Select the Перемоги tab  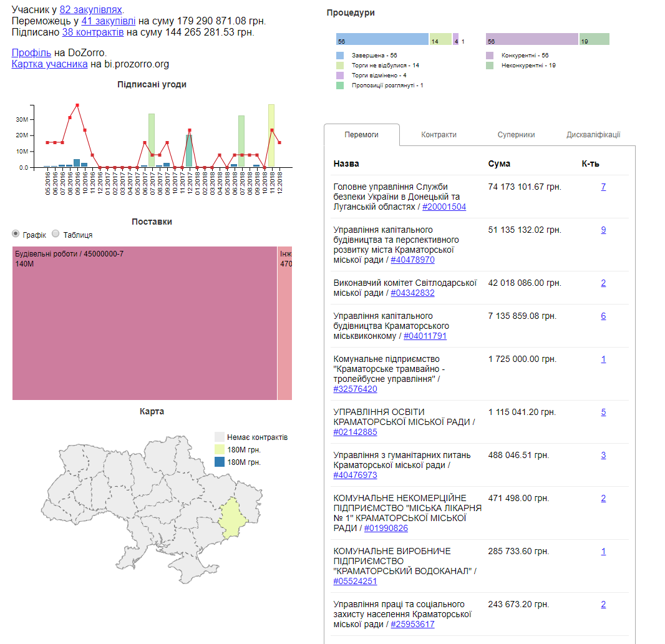click(x=362, y=135)
